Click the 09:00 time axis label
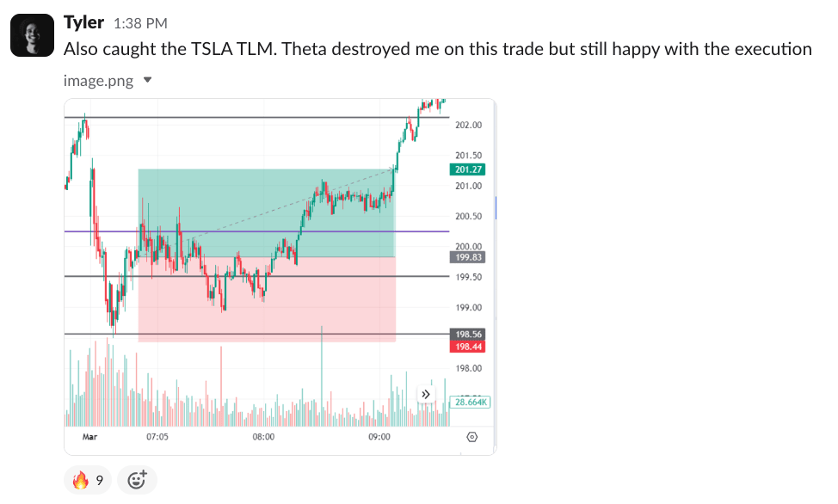This screenshot has height=504, width=838. coord(379,437)
